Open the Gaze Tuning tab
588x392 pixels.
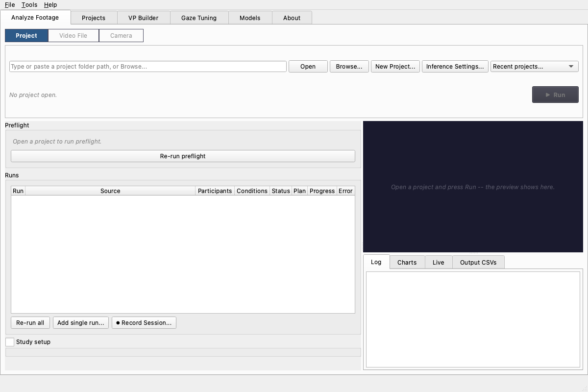199,18
